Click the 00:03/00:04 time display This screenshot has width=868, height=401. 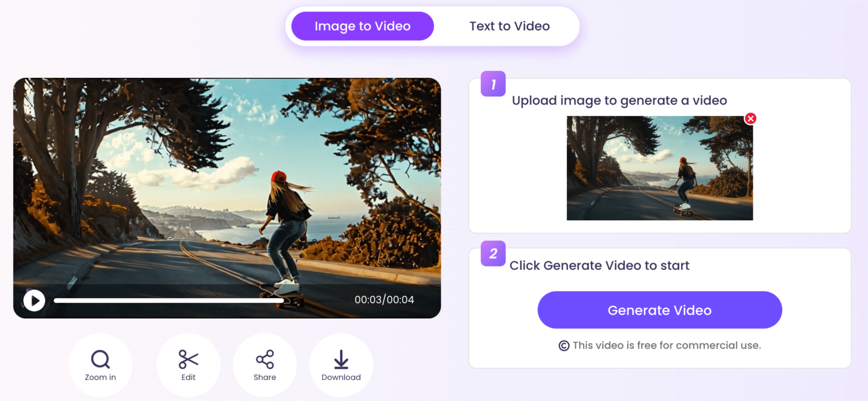point(384,300)
